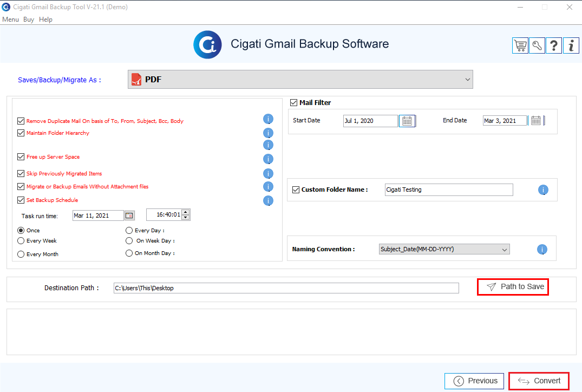Select the Every Day radio option
This screenshot has height=392, width=582.
coord(129,231)
